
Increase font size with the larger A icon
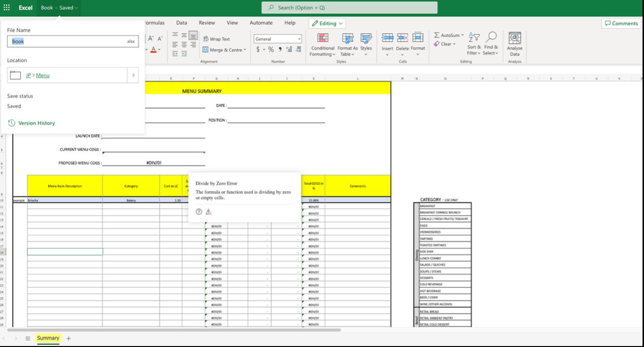tap(151, 38)
